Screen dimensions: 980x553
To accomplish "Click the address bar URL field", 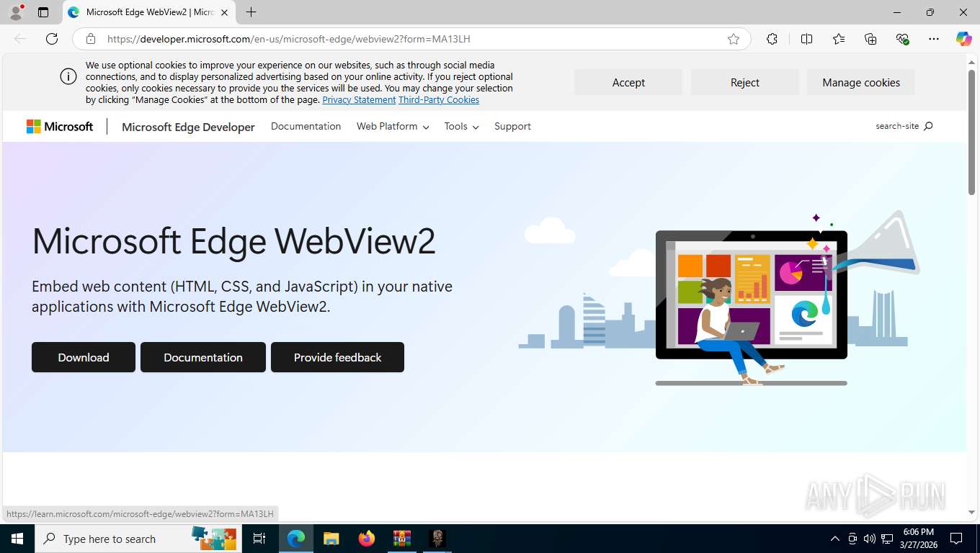I will [411, 39].
